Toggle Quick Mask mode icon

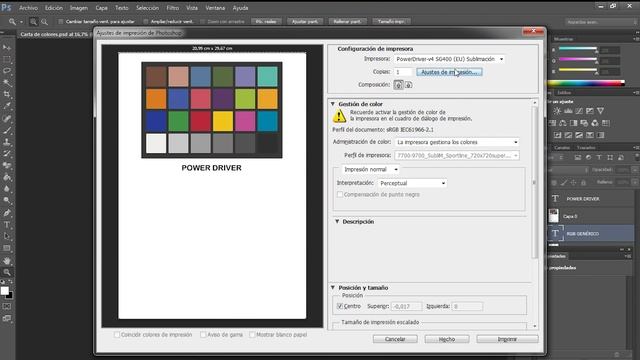[7, 306]
